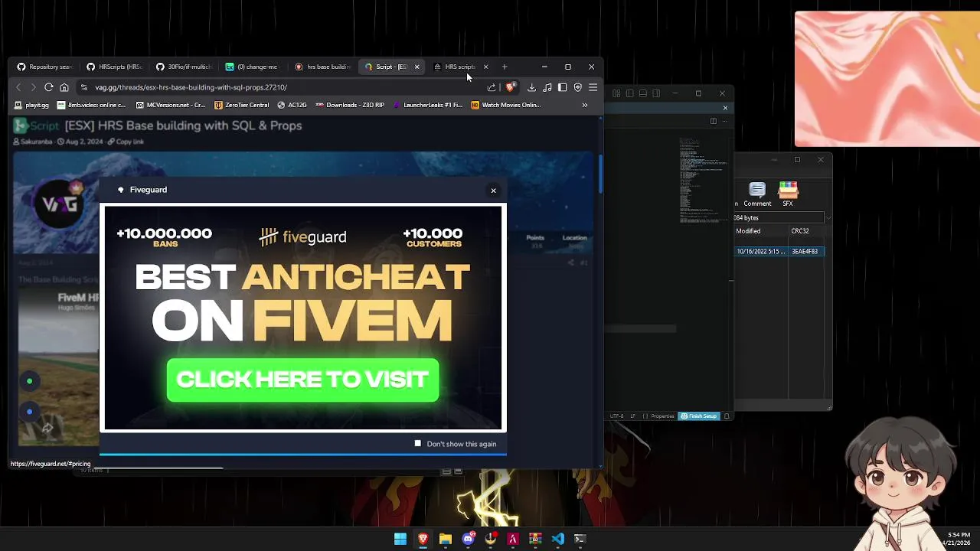Expand the hidden bookmarks chevron
The image size is (980, 551).
pos(585,105)
